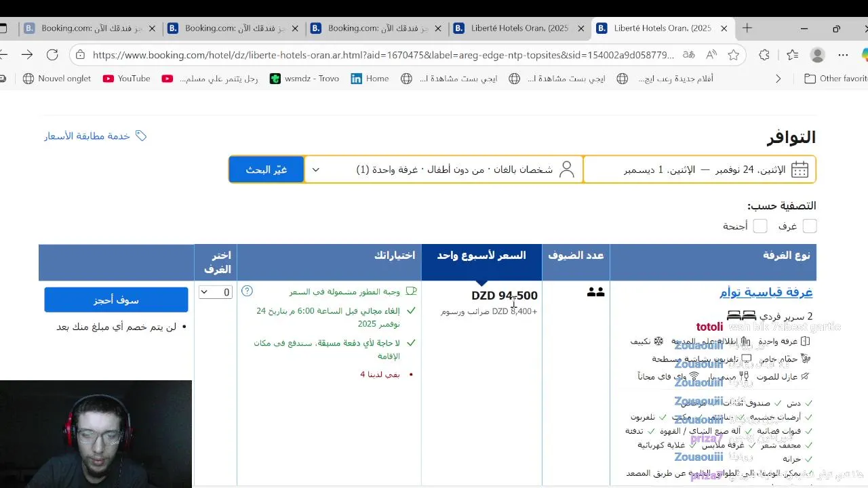Viewport: 868px width, 488px height.
Task: Close the active Liberté Hotels Oran tab
Action: click(724, 28)
